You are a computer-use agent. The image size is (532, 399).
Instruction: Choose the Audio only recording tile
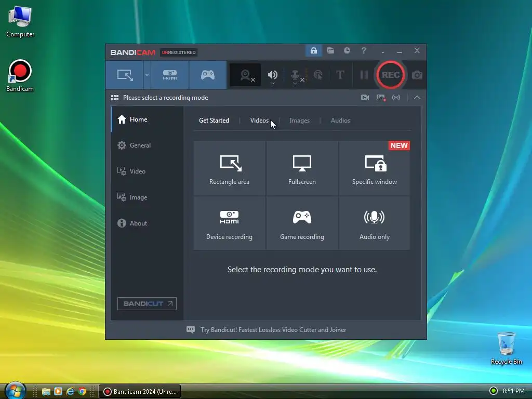[374, 223]
